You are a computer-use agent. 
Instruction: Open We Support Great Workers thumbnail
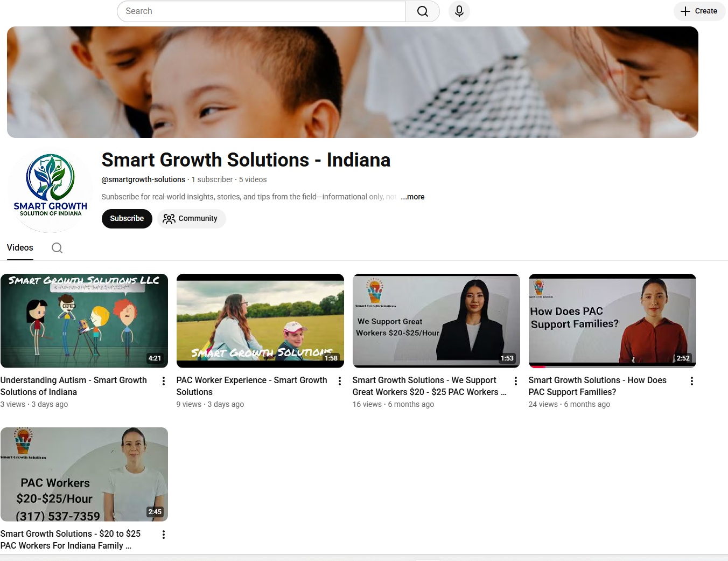pos(436,321)
